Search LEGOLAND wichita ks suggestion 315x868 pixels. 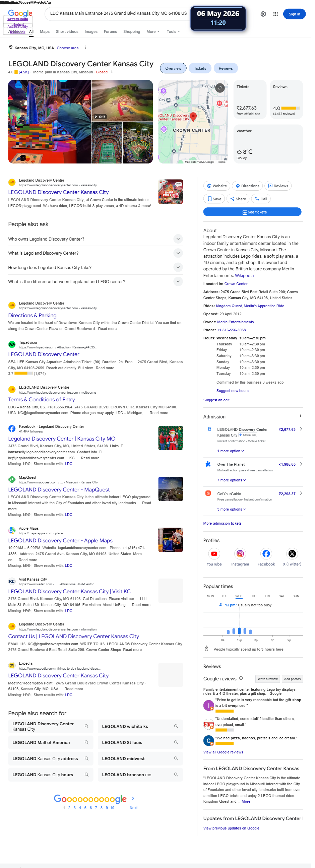140,727
